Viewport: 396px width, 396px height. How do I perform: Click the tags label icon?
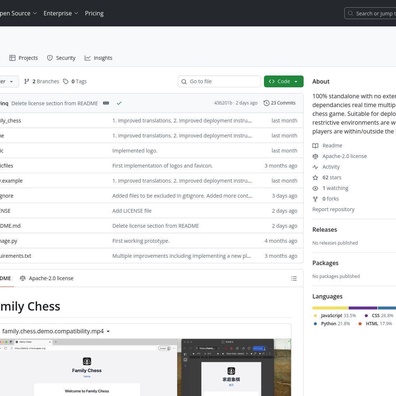coord(66,81)
